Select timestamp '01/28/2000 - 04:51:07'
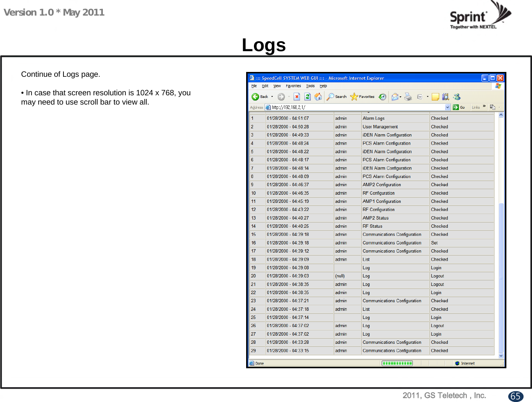The height and width of the screenshot is (402, 532). [x=288, y=118]
